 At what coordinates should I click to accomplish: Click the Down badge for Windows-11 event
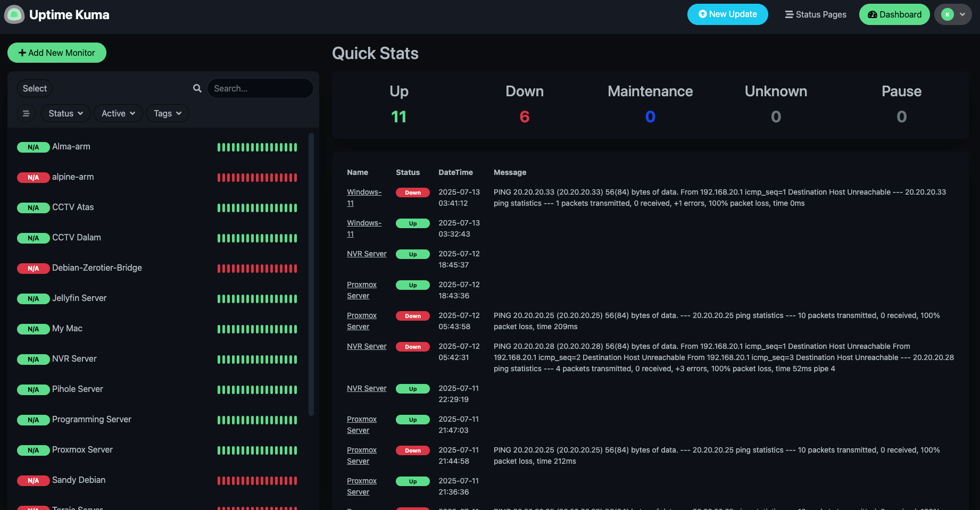tap(413, 193)
